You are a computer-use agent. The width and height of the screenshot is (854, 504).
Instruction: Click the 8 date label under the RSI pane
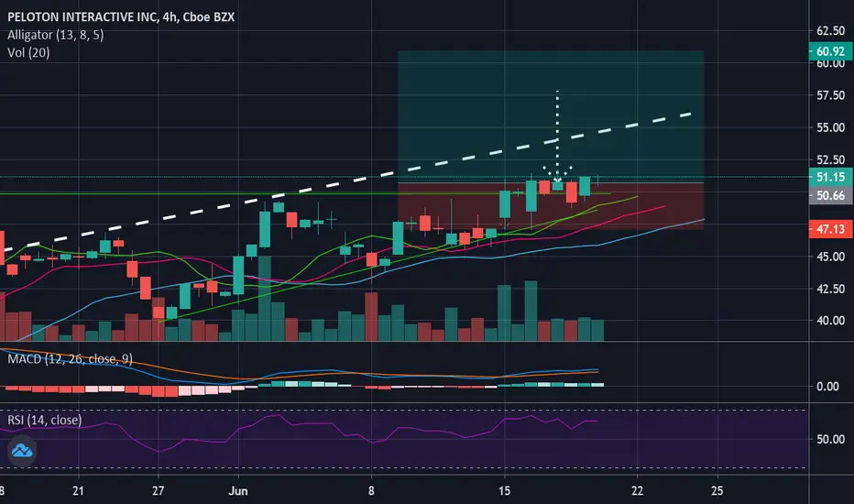coord(371,491)
